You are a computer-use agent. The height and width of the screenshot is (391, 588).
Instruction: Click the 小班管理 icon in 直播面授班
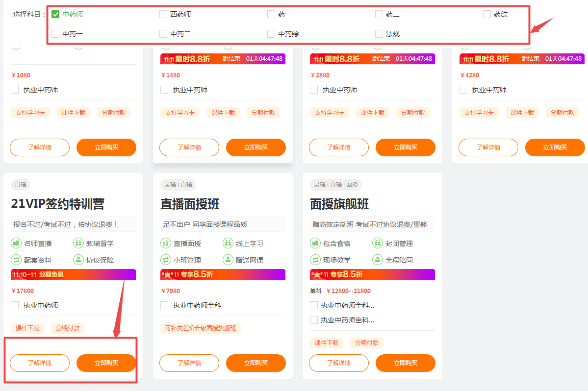[166, 260]
